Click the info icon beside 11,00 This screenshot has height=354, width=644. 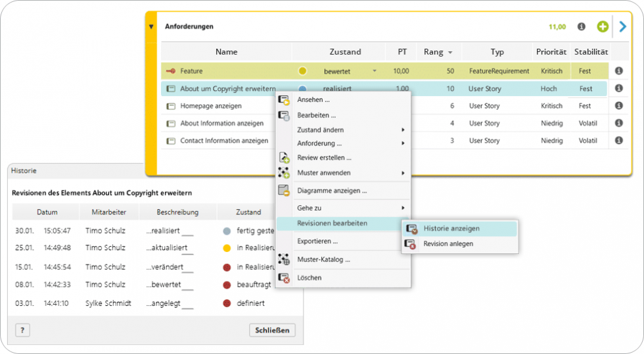581,27
